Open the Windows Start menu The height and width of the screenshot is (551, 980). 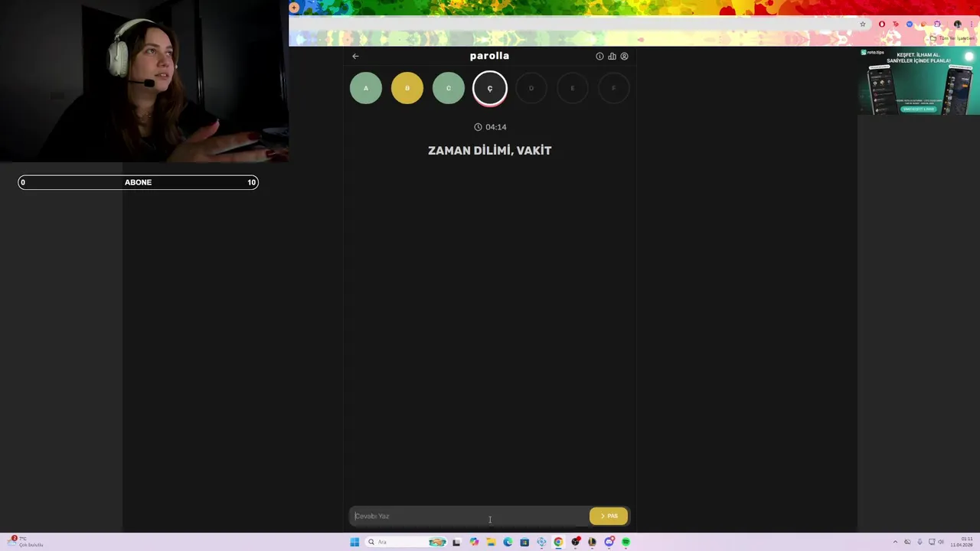(x=354, y=542)
